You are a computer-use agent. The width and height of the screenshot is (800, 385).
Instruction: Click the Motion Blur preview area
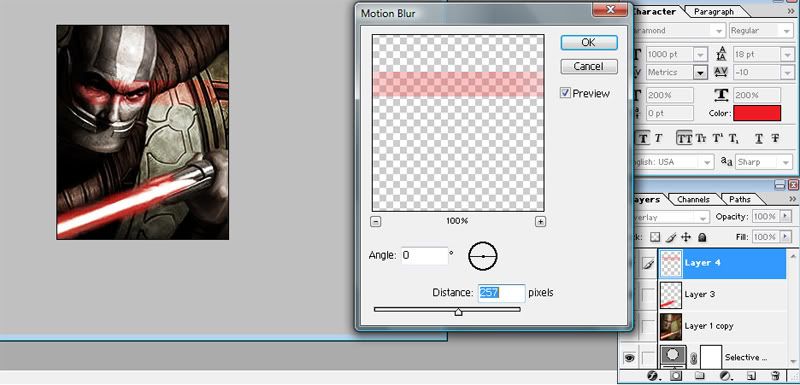(458, 123)
